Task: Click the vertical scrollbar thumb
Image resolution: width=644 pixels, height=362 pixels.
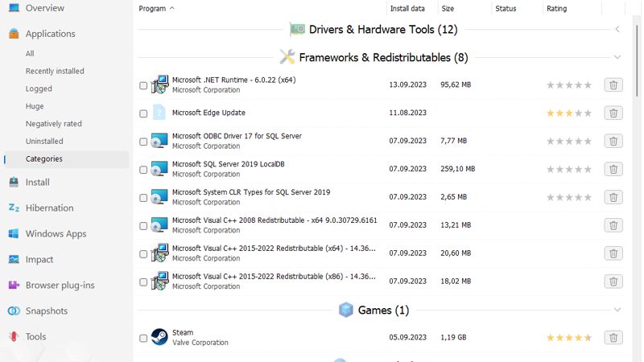Action: pyautogui.click(x=637, y=60)
